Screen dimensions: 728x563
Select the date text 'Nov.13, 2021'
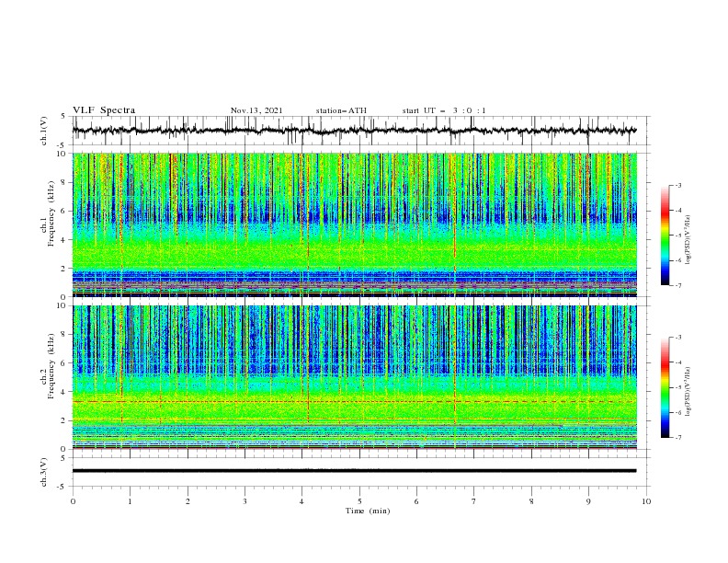coord(256,110)
